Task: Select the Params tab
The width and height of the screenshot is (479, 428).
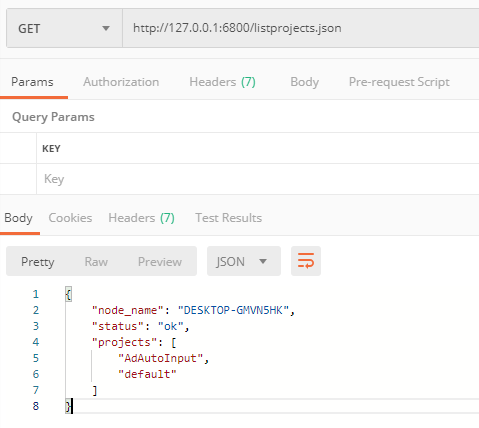Action: (x=32, y=82)
